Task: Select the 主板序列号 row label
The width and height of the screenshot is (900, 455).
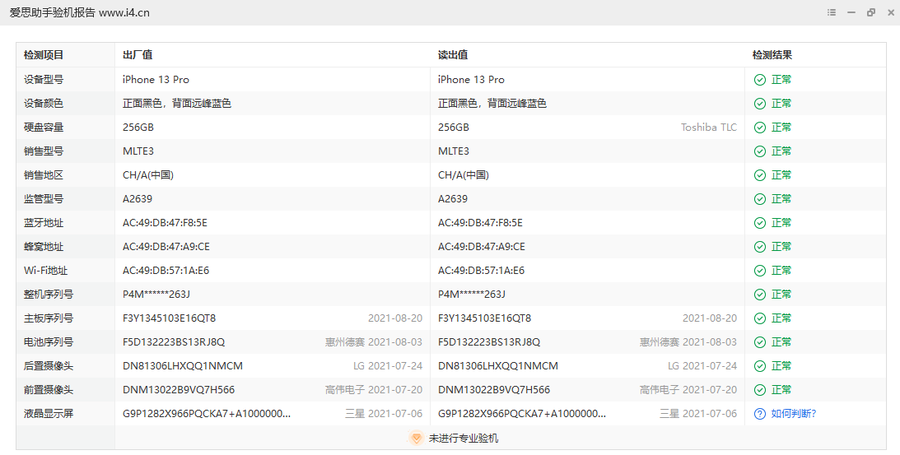Action: click(49, 318)
